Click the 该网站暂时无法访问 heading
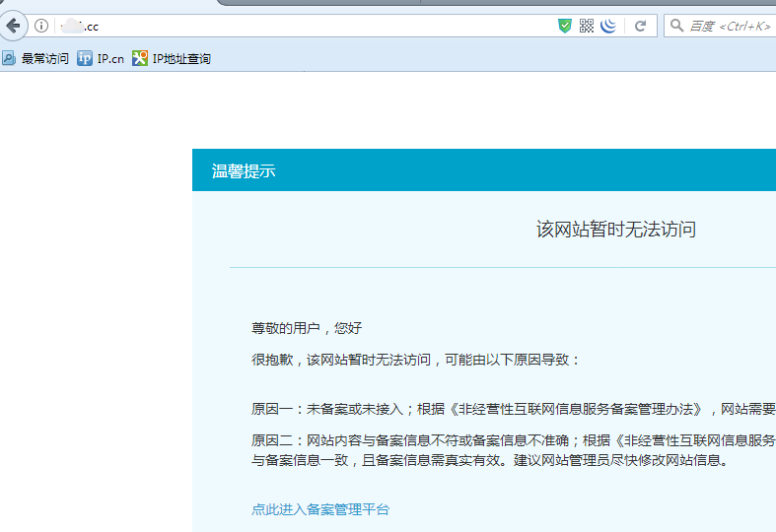Image resolution: width=776 pixels, height=532 pixels. pos(615,230)
